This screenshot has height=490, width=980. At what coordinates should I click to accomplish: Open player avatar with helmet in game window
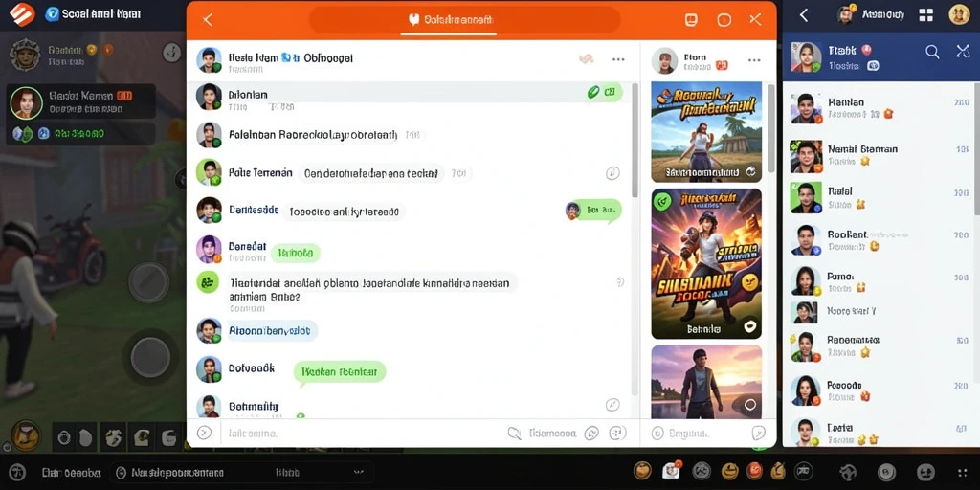[25, 55]
